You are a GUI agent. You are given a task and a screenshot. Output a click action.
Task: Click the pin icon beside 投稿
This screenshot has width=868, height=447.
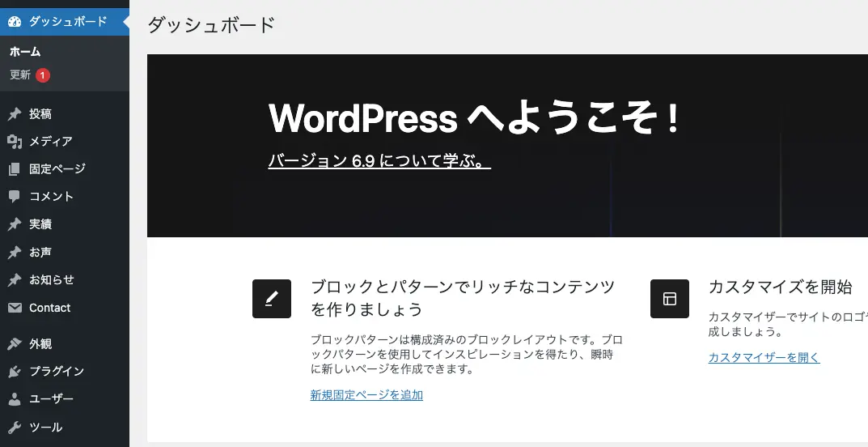[x=15, y=114]
